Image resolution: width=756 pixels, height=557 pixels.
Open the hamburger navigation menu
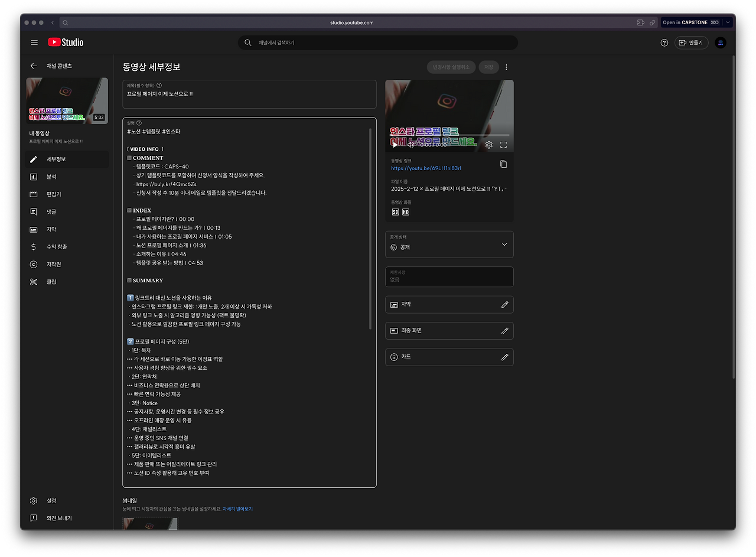[x=34, y=43]
